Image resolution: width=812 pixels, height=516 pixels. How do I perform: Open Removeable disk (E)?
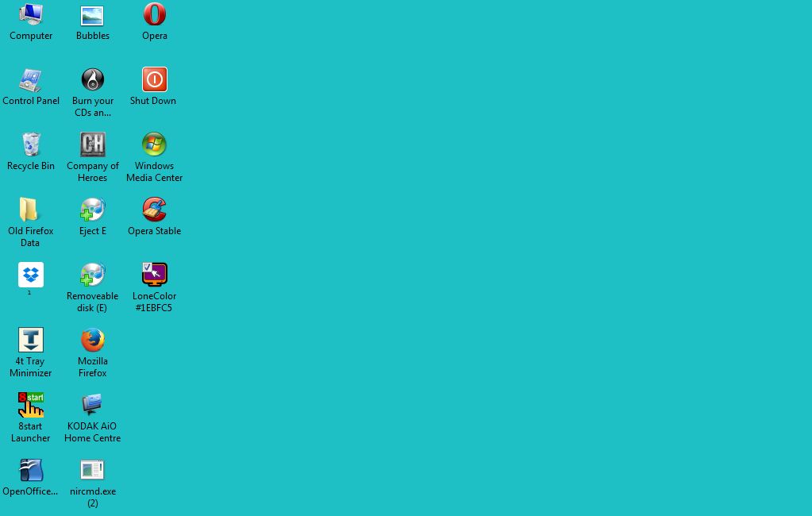92,275
